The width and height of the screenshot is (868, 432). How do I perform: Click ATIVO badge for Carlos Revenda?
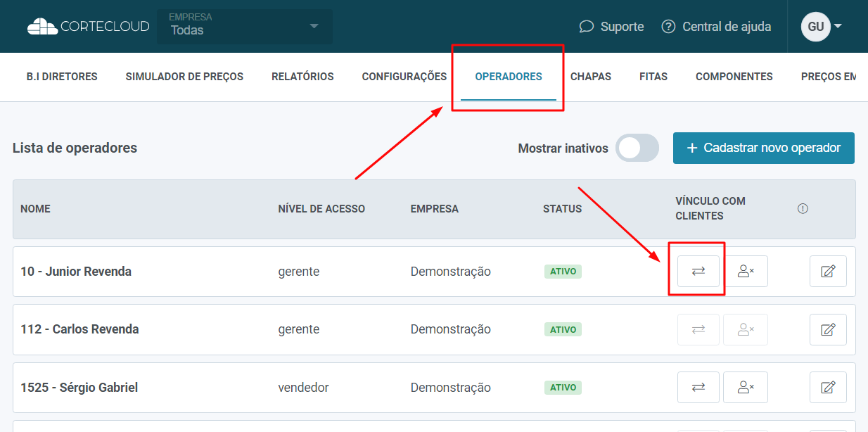point(563,329)
